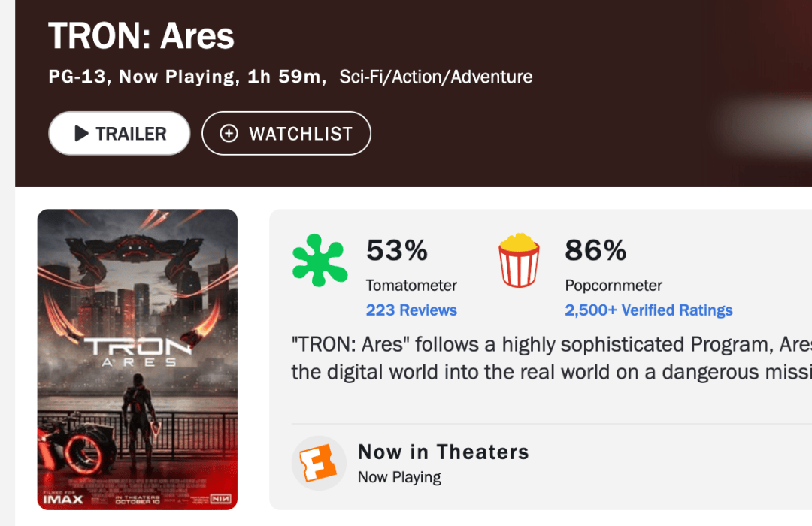The width and height of the screenshot is (812, 526).
Task: Click the 53% Tomatometer score
Action: [x=397, y=250]
